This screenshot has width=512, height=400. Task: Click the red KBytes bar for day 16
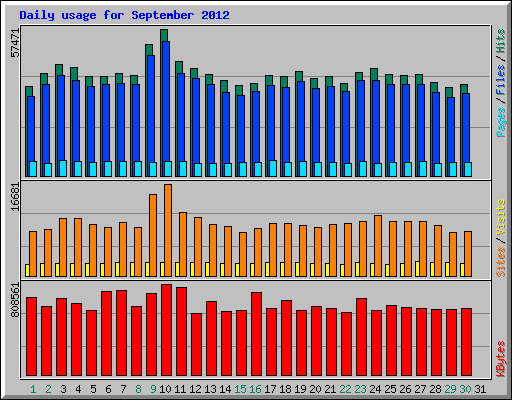256,334
